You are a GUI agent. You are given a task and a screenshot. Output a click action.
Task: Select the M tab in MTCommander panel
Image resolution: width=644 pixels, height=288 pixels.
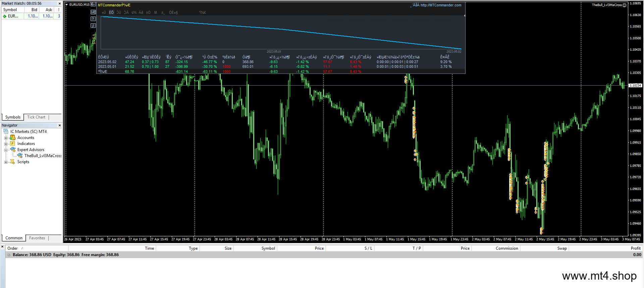click(x=156, y=12)
